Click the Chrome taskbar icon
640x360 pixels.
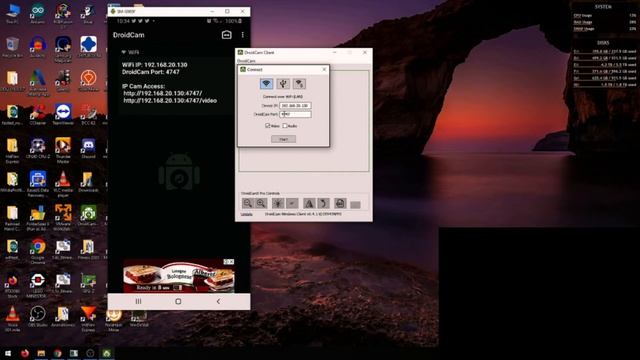(58, 353)
